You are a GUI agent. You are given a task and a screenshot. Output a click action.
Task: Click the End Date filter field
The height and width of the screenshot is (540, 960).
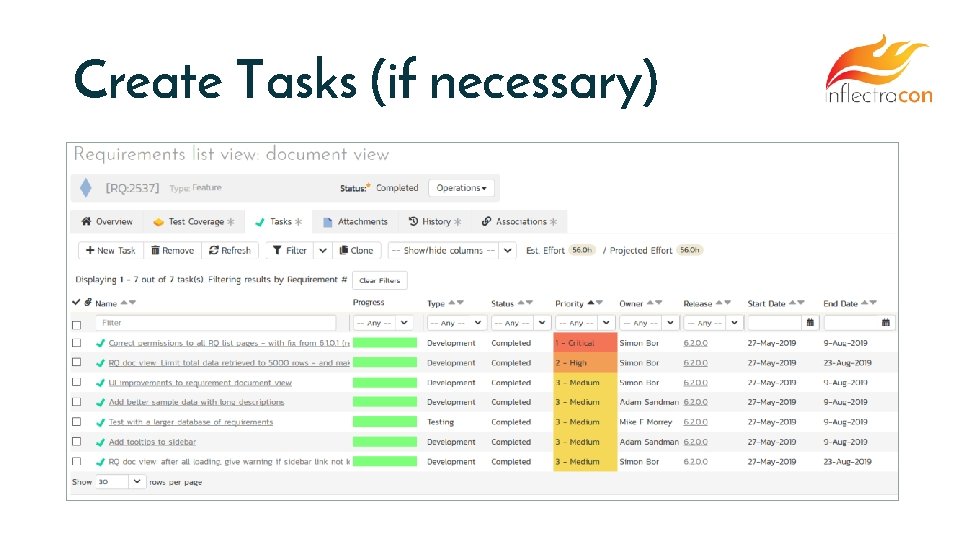pyautogui.click(x=851, y=323)
